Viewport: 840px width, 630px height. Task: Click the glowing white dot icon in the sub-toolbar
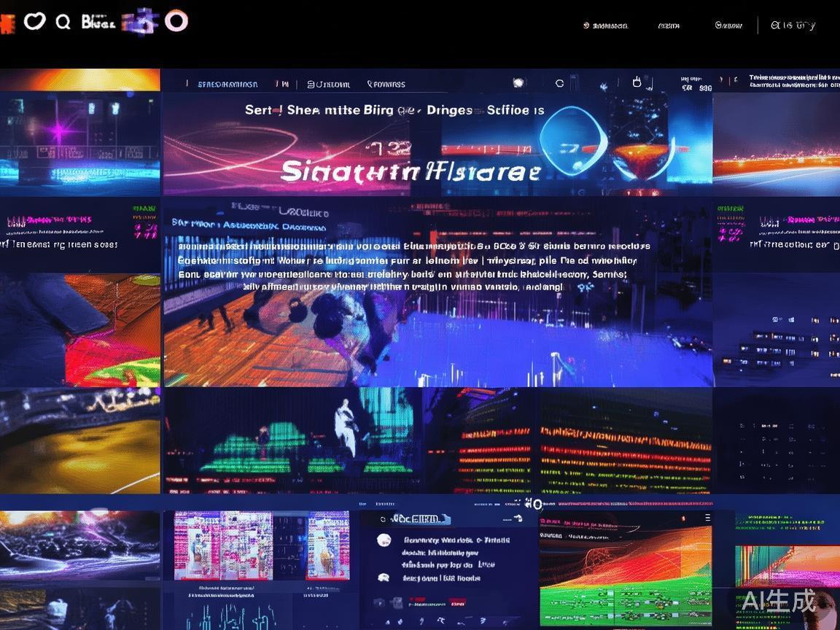coord(518,82)
